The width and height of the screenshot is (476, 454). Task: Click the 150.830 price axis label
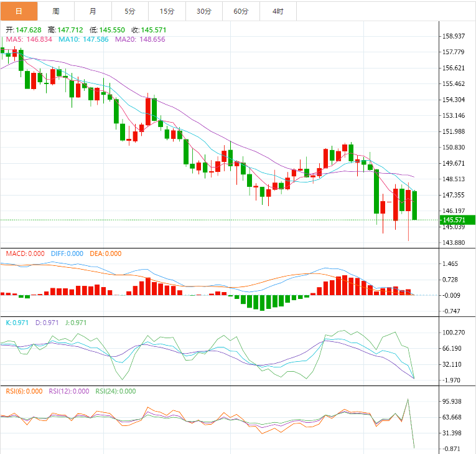[x=454, y=148]
